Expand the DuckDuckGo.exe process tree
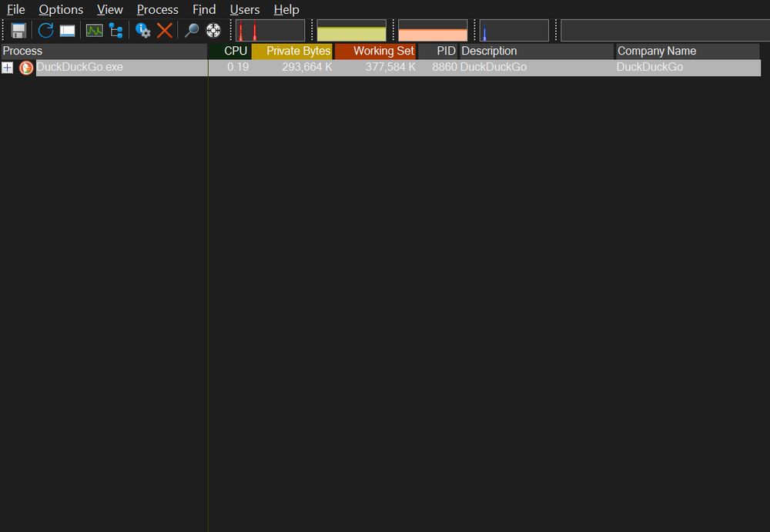Viewport: 770px width, 532px height. [8, 67]
